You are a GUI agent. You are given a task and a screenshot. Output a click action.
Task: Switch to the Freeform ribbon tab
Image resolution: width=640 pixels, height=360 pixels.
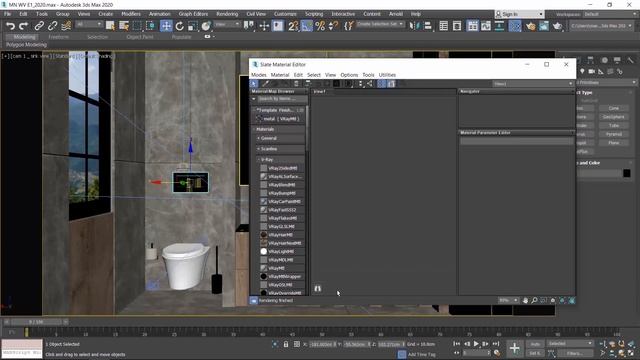pyautogui.click(x=59, y=37)
